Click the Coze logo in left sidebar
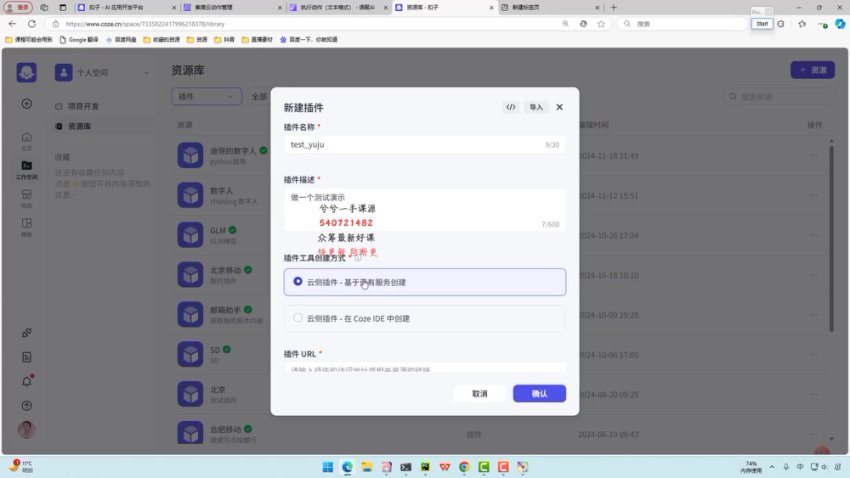This screenshot has height=478, width=850. tap(26, 72)
